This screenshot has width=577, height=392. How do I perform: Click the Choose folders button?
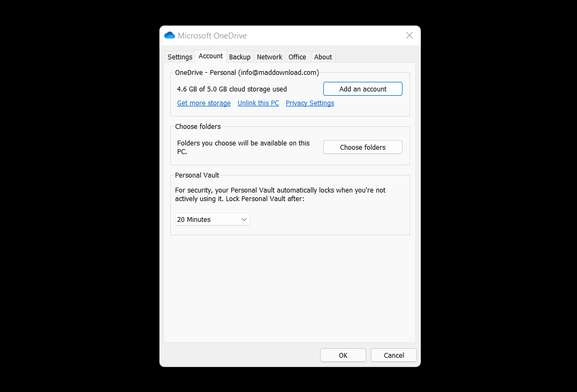pos(363,147)
